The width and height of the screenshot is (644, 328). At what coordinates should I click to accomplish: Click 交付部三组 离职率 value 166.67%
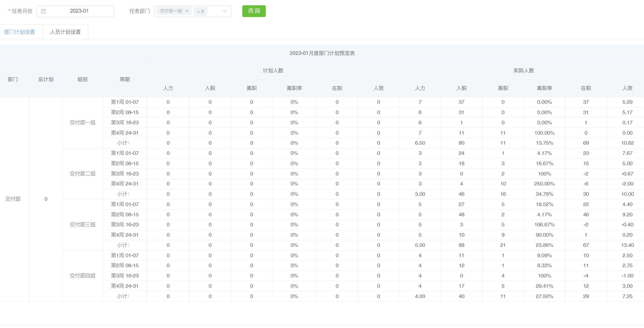[x=544, y=225]
